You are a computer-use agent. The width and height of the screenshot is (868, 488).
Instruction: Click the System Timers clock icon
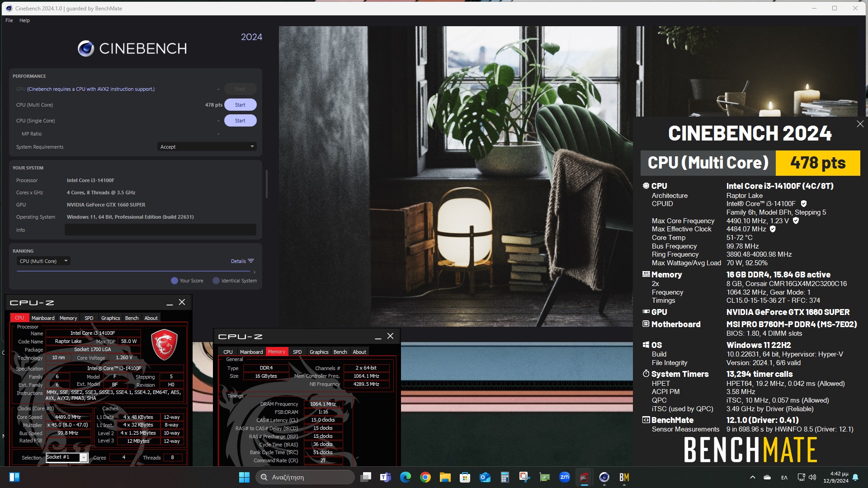pos(646,374)
